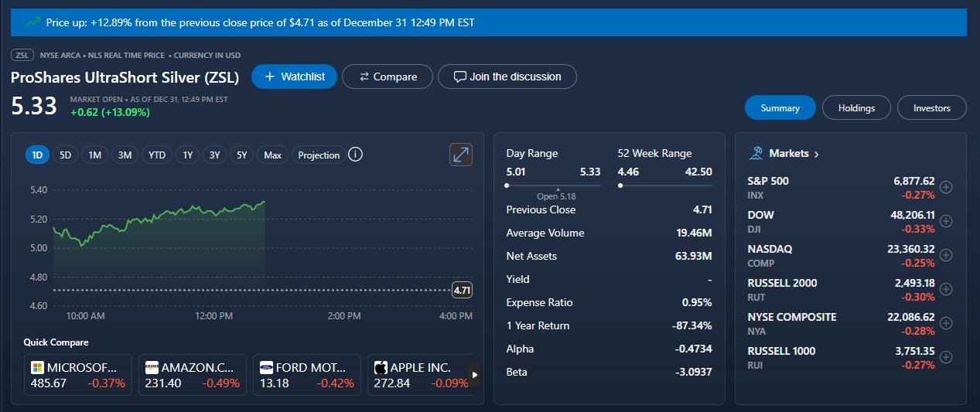Add NASDAQ using its plus icon
The image size is (980, 412).
point(945,255)
